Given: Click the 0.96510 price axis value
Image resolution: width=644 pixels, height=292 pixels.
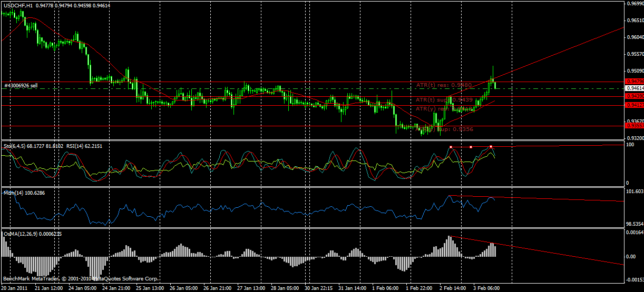Looking at the screenshot, I should [635, 21].
